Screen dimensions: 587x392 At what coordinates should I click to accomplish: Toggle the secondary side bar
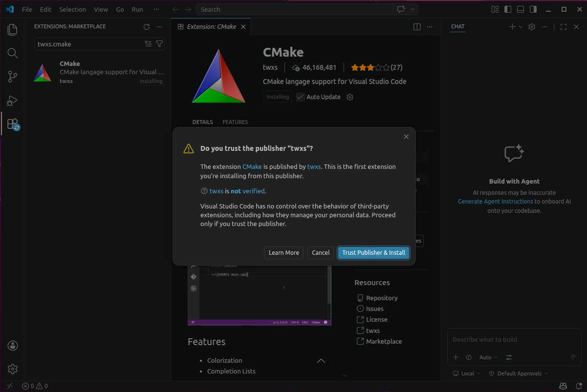[533, 9]
